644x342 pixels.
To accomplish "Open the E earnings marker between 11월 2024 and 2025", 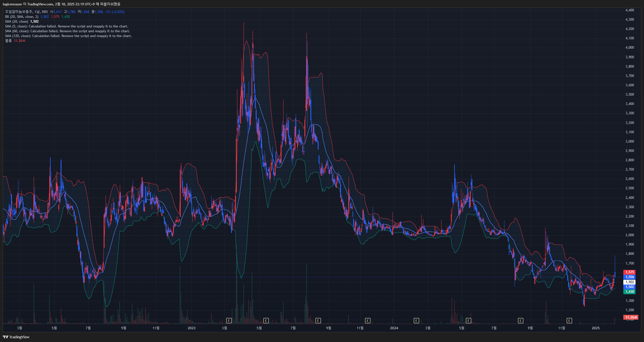I will 569,321.
